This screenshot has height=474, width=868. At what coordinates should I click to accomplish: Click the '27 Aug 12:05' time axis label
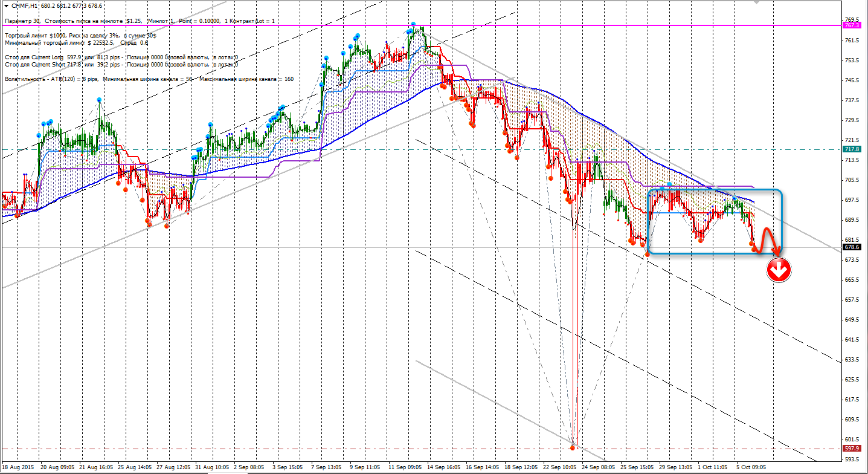[x=174, y=467]
